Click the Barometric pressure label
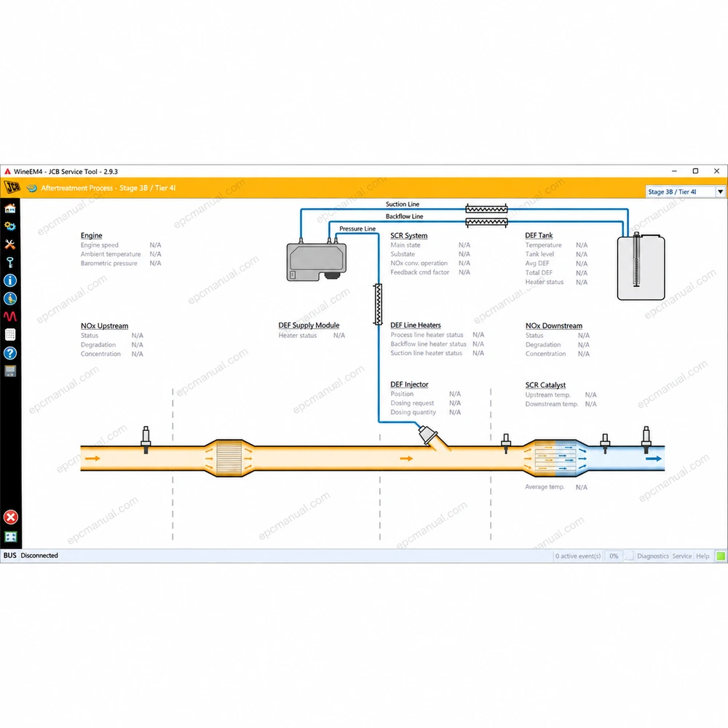Screen dimensions: 728x728 coord(109,264)
